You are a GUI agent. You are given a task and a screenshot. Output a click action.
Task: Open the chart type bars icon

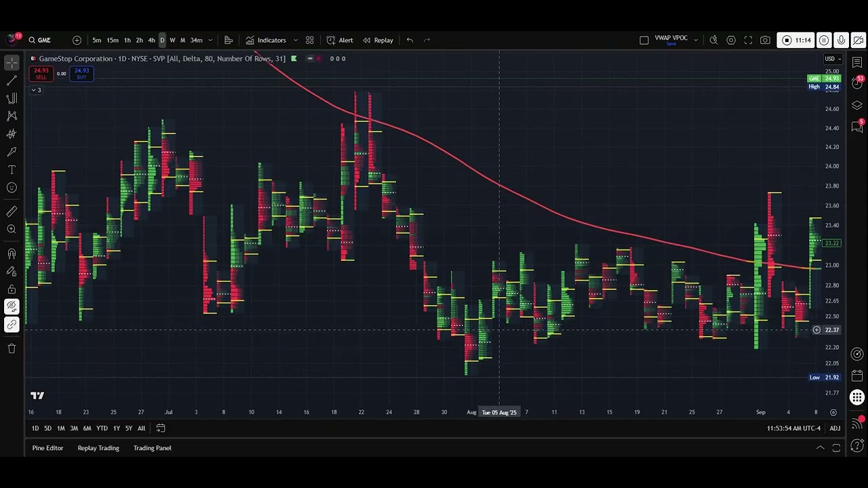click(x=229, y=40)
